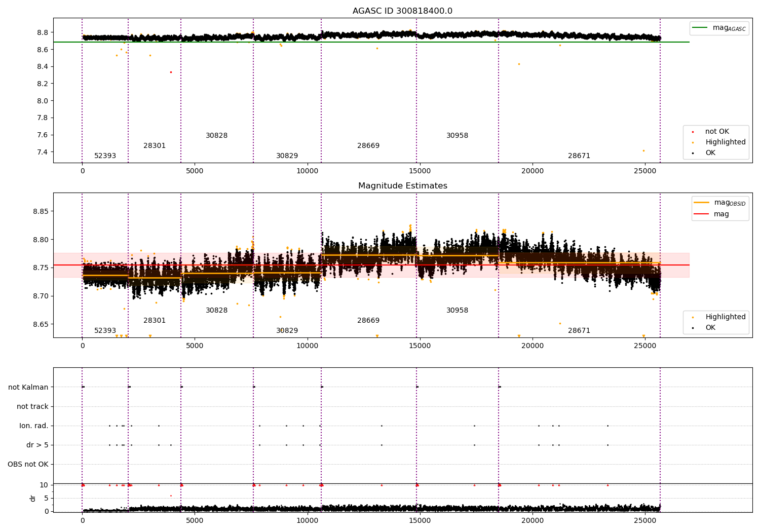The height and width of the screenshot is (532, 760).
Task: Click the red not-OK data point near 8.3
Action: pyautogui.click(x=171, y=72)
